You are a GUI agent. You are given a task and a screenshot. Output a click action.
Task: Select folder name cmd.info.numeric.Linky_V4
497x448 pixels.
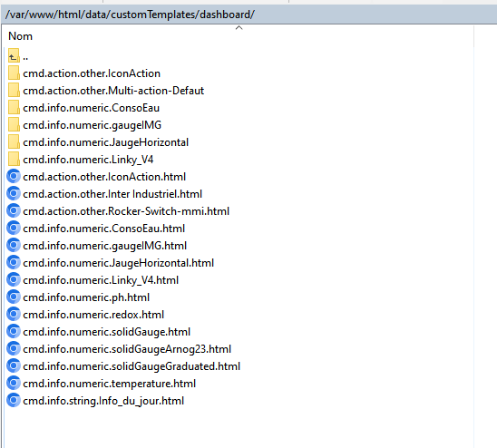(x=88, y=160)
